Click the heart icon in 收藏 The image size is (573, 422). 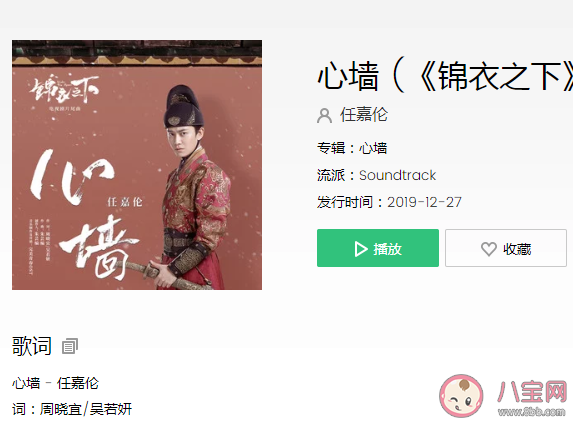tap(489, 249)
